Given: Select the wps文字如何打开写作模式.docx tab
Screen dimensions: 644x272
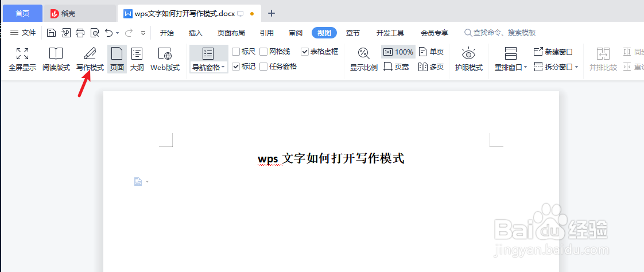Looking at the screenshot, I should point(189,14).
